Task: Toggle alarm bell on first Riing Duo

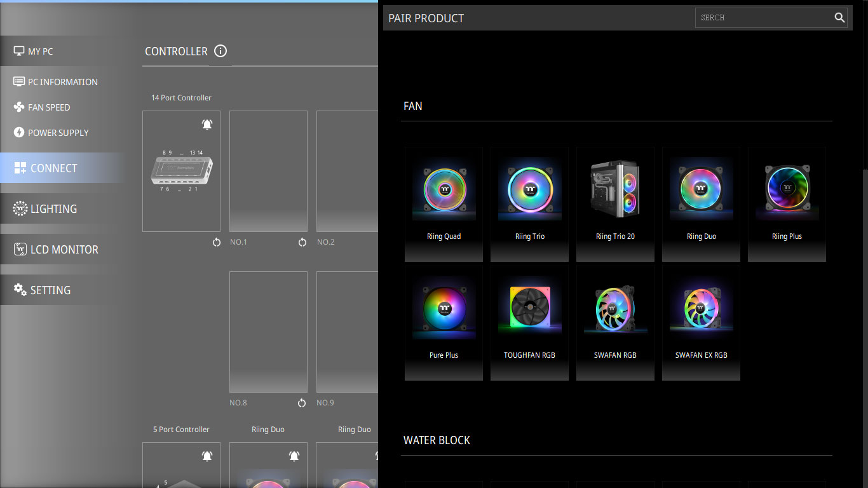Action: point(294,456)
